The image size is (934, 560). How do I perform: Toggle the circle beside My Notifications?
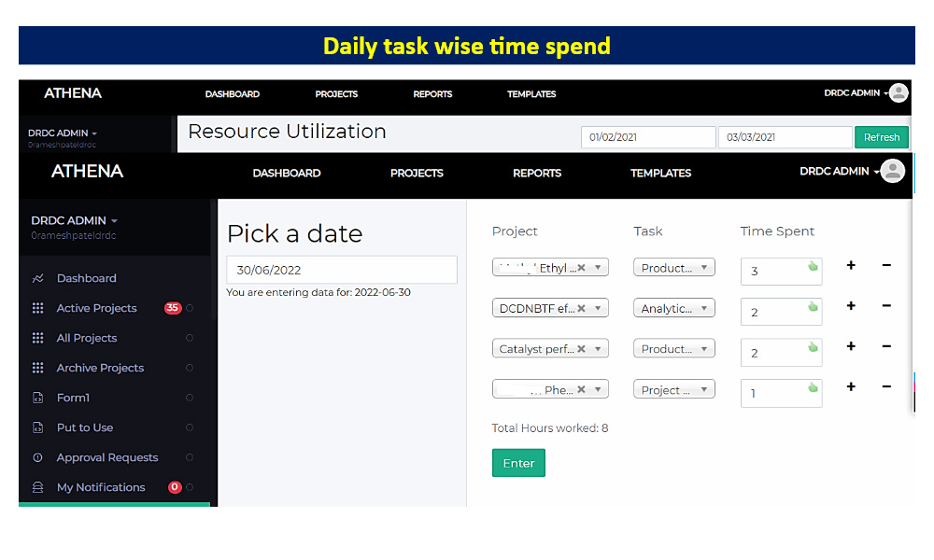[x=190, y=487]
